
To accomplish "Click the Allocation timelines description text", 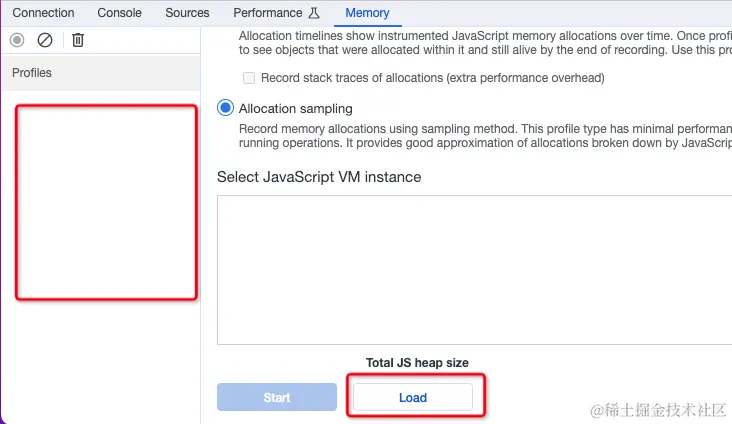I will tap(485, 43).
